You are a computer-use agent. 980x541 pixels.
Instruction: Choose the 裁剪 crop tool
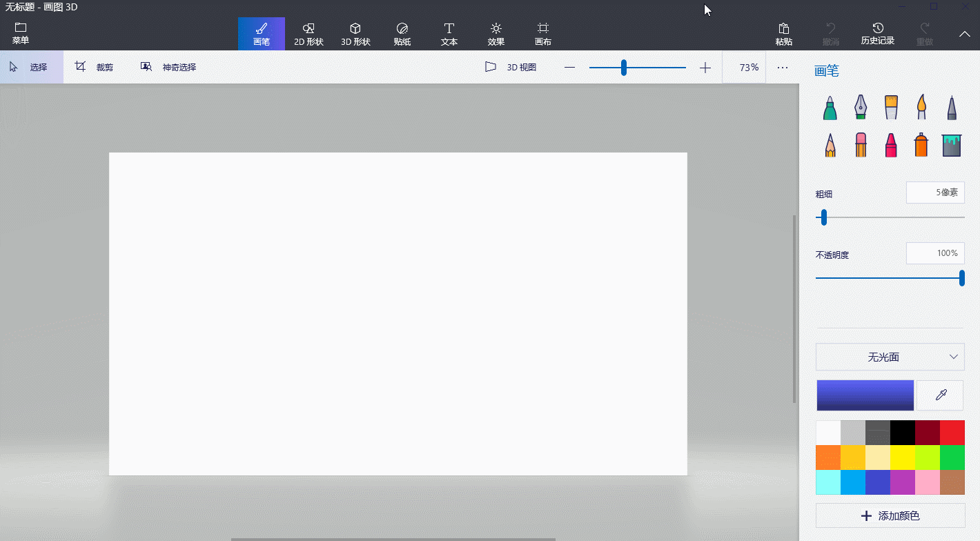tap(95, 68)
